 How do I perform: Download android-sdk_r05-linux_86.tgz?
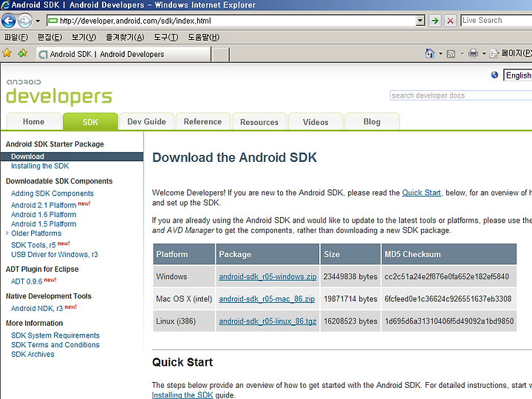[267, 321]
